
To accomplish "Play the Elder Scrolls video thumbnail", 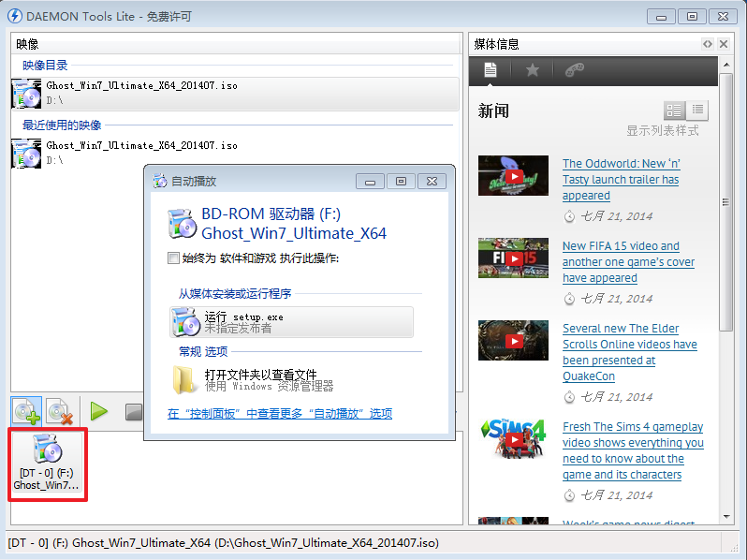I will coord(514,341).
